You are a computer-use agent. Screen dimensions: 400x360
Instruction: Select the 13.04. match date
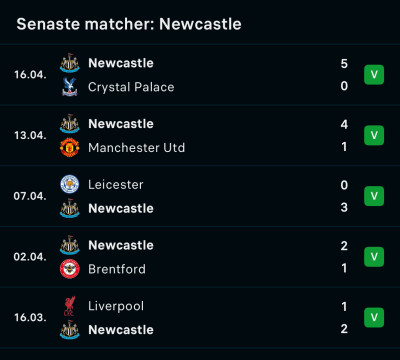pyautogui.click(x=30, y=136)
